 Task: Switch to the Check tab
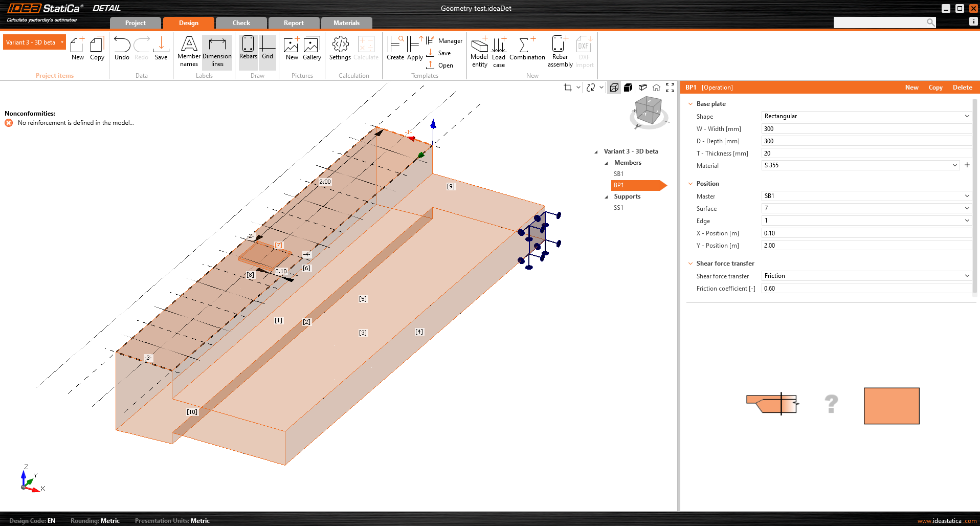pyautogui.click(x=241, y=23)
